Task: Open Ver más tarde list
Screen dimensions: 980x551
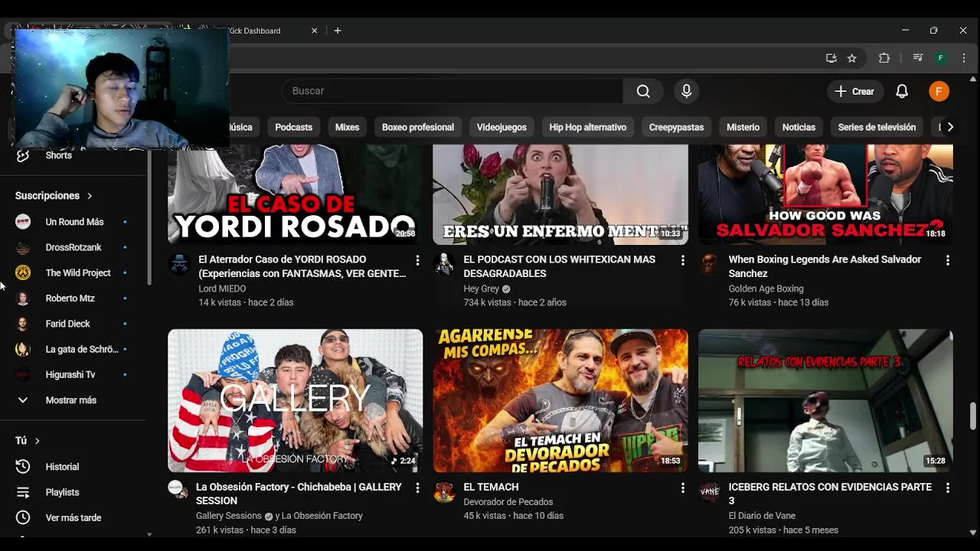Action: click(73, 518)
